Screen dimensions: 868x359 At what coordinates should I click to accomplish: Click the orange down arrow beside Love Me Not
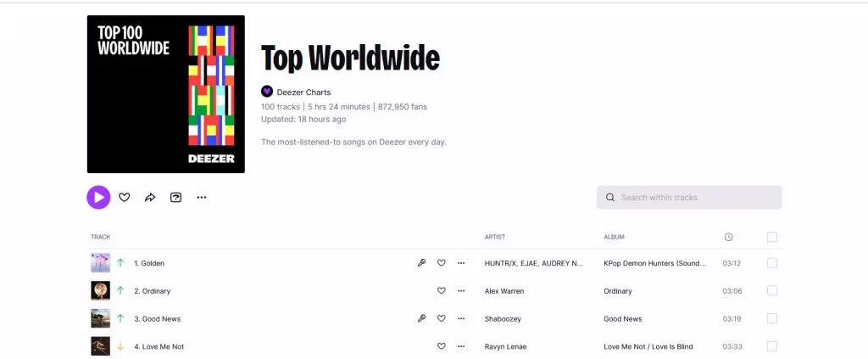click(x=120, y=346)
